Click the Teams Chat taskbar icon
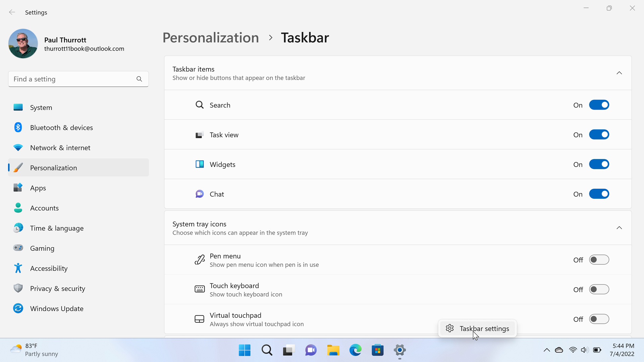Screen dimensions: 644x362 (x=311, y=350)
